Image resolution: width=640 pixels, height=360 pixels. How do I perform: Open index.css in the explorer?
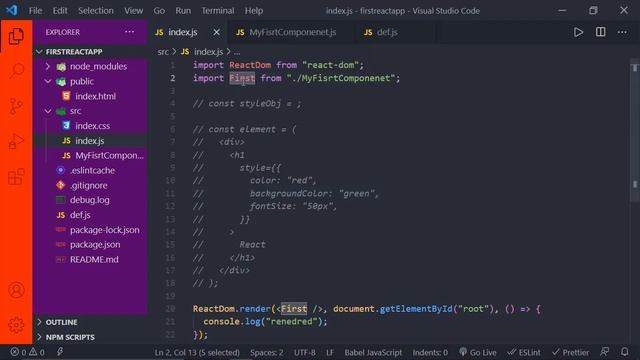(91, 126)
